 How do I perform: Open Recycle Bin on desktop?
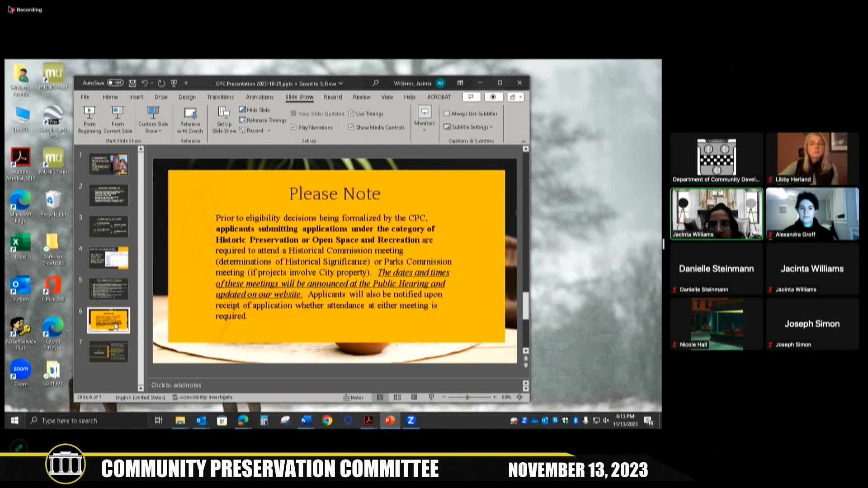point(53,204)
